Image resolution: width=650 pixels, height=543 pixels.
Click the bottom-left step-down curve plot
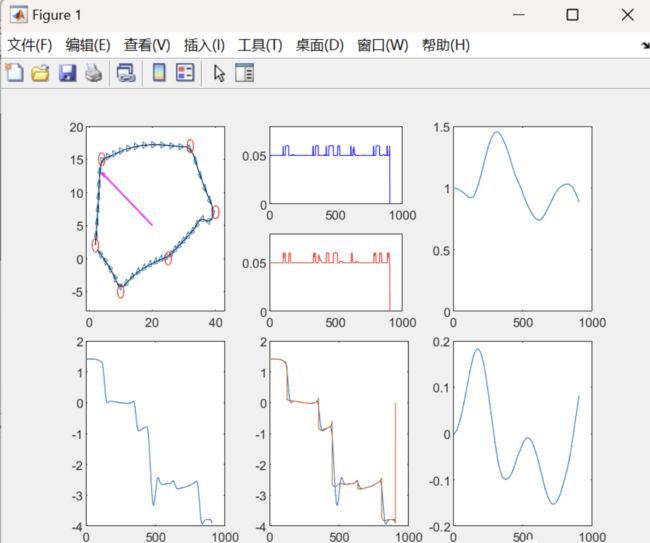tap(155, 434)
